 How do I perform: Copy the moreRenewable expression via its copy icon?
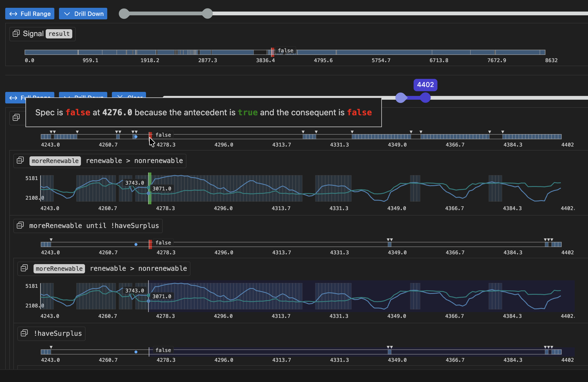point(20,160)
